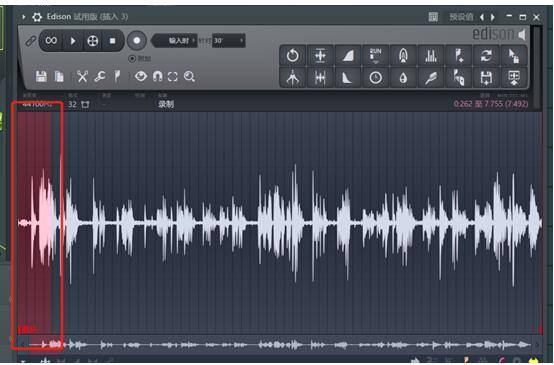Click the flag with plus marker tool

(459, 55)
